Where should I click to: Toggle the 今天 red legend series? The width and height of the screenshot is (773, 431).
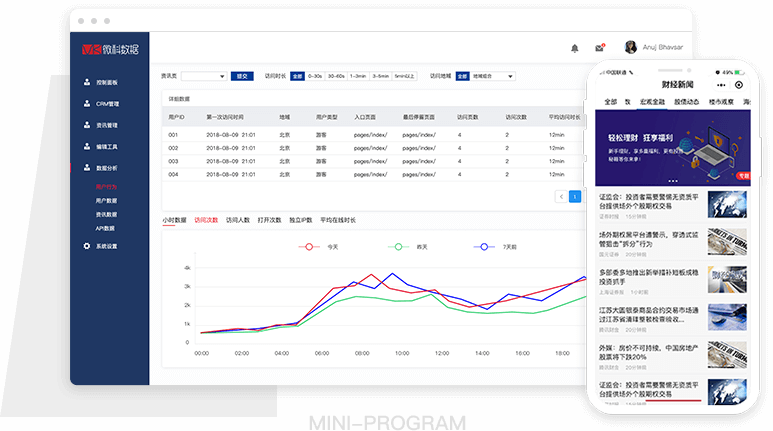312,246
